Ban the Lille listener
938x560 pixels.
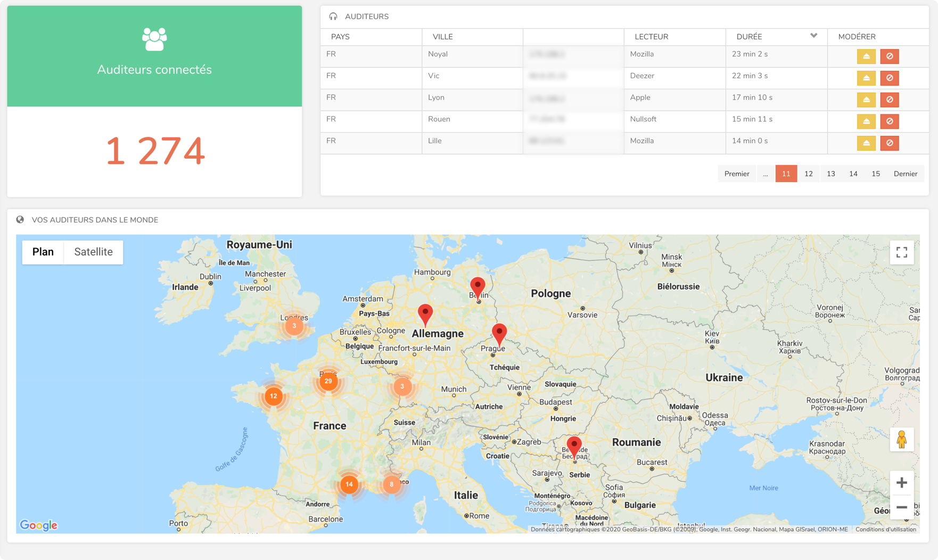pos(890,143)
